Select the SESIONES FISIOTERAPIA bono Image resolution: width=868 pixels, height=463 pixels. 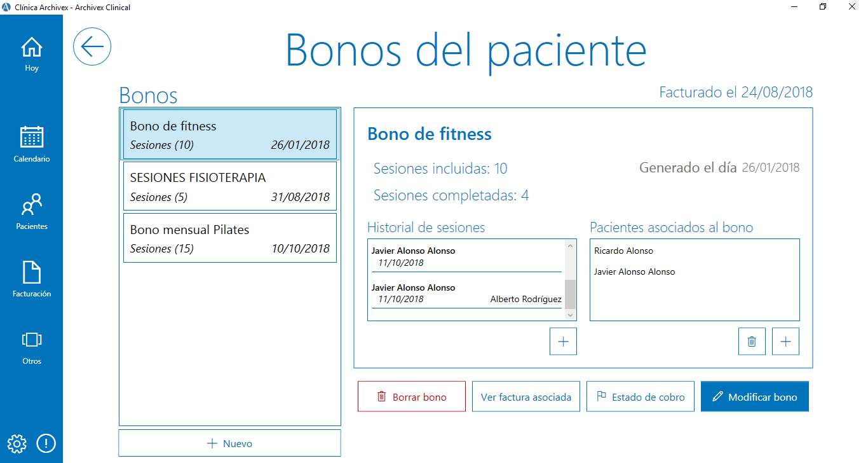229,186
